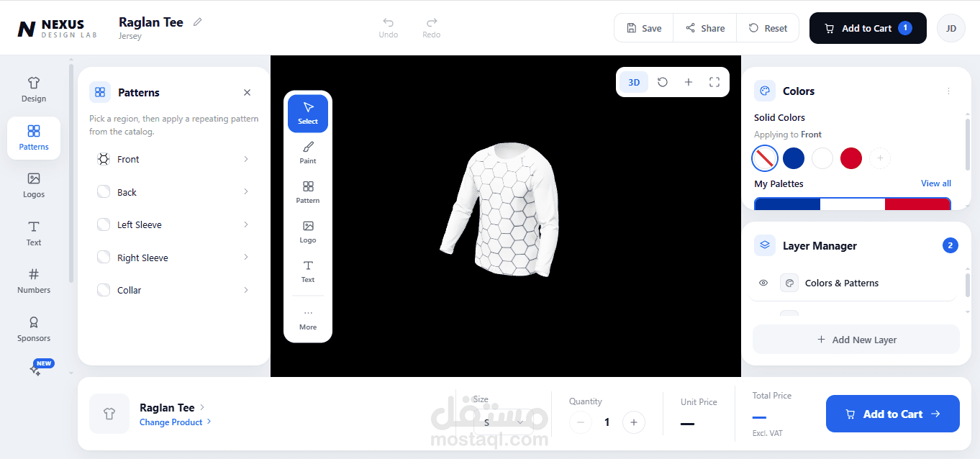Click the Reset button

(768, 28)
